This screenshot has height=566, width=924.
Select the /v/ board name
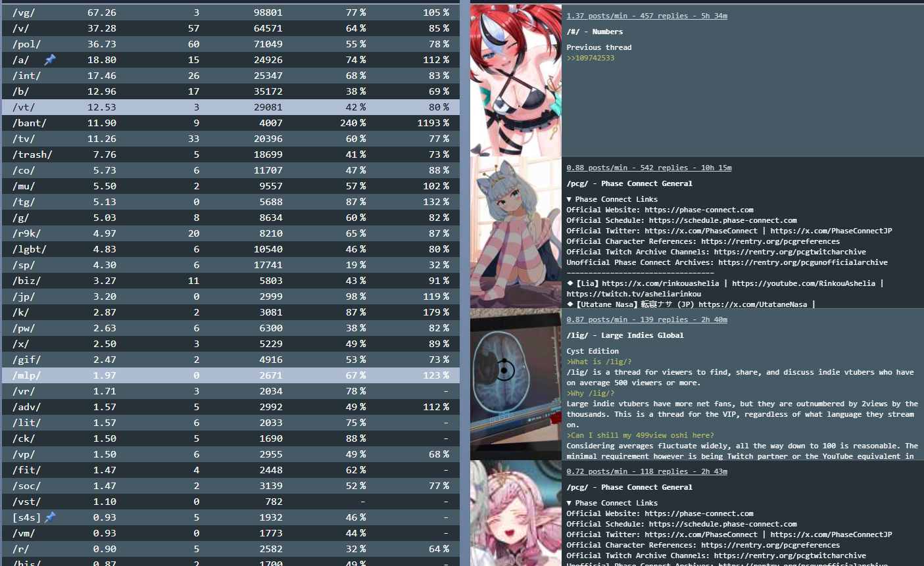(21, 28)
